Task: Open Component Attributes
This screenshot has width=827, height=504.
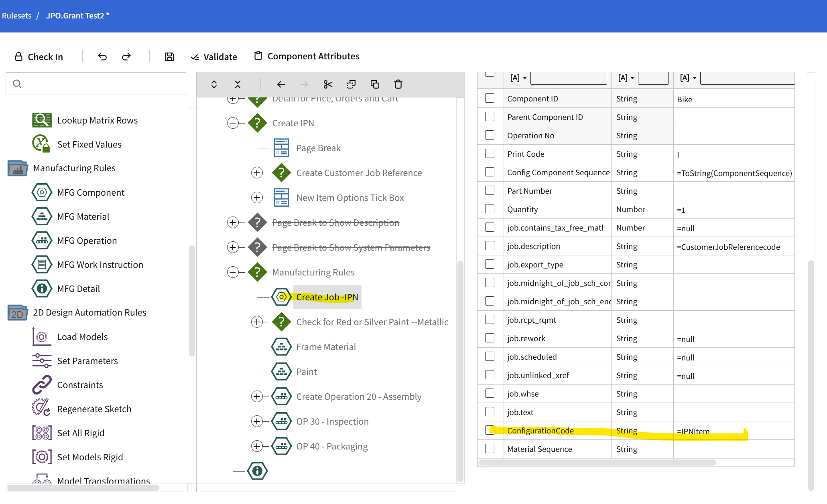Action: (307, 56)
